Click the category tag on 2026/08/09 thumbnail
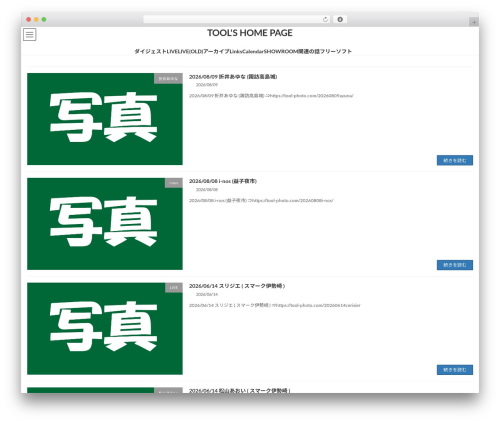Screen dimensions: 500x423 coord(168,78)
